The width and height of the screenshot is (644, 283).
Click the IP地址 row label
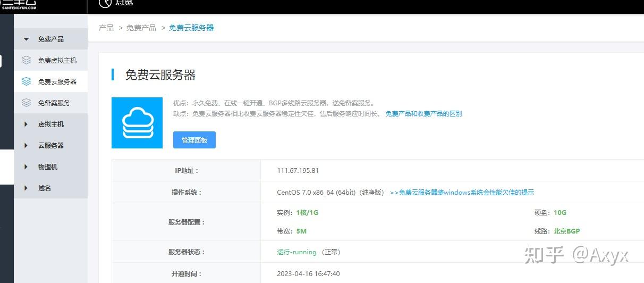187,171
